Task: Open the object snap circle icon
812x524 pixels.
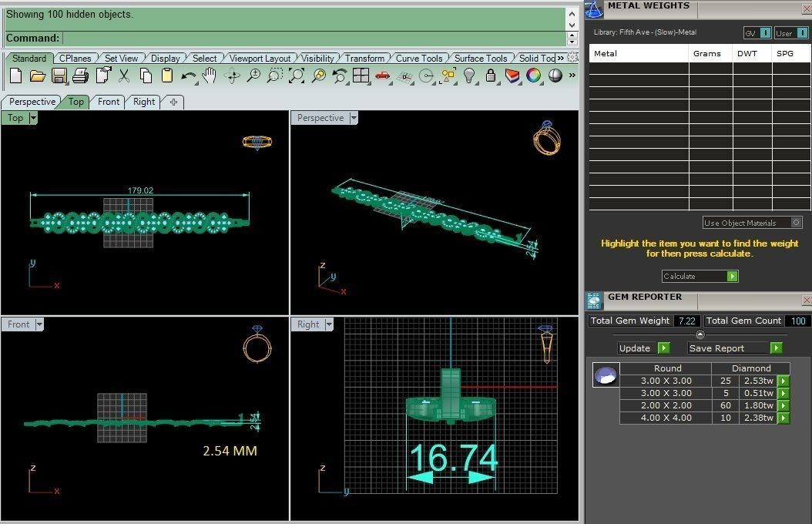Action: [426, 76]
